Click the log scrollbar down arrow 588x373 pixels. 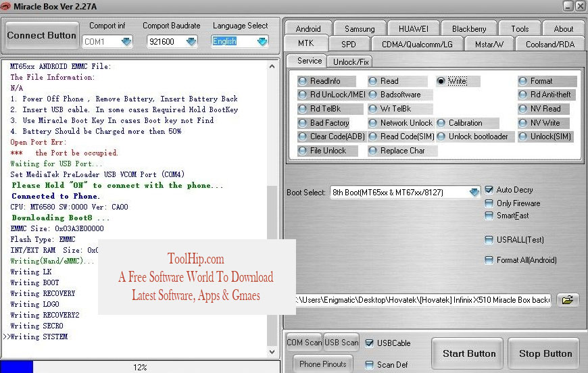(272, 352)
